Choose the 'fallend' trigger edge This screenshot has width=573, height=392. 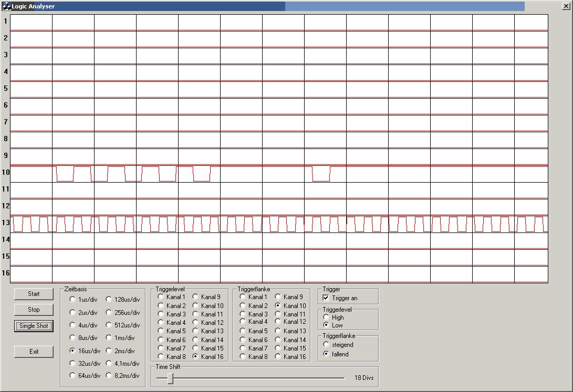pyautogui.click(x=326, y=354)
